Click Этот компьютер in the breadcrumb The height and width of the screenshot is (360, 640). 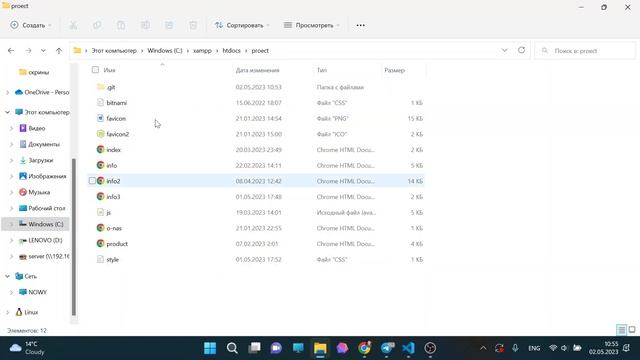click(x=114, y=51)
